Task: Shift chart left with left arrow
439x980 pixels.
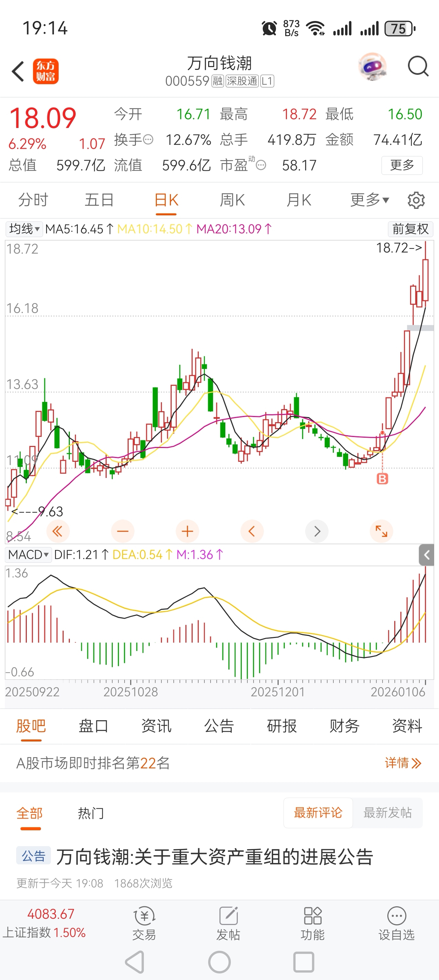Action: [x=252, y=531]
